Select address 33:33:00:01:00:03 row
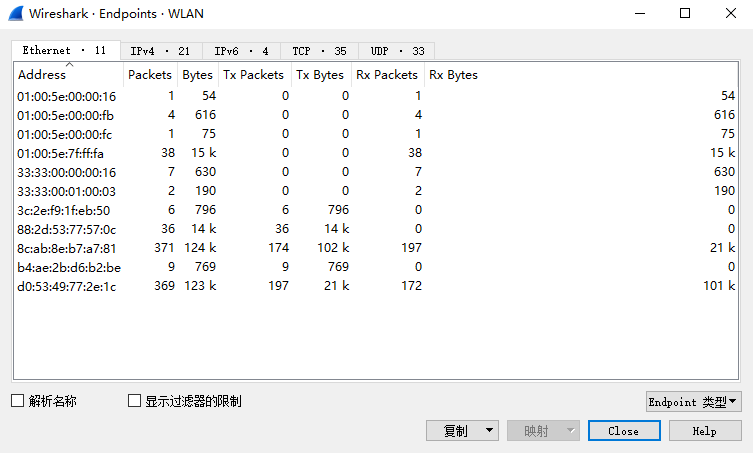This screenshot has height=453, width=753. 376,191
